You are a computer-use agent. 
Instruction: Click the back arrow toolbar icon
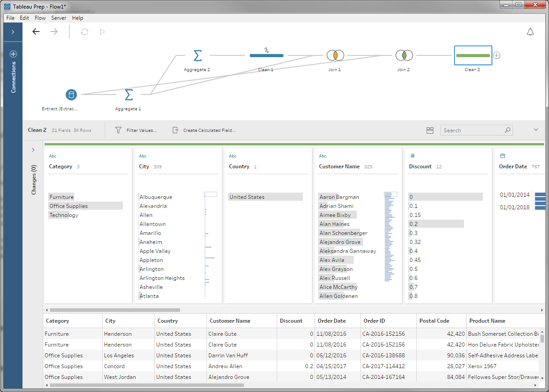click(36, 32)
